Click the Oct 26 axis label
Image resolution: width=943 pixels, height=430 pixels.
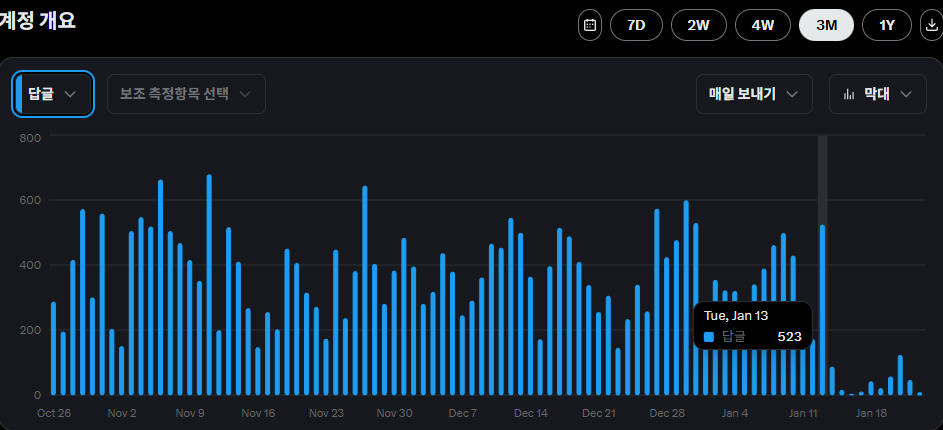coord(54,413)
